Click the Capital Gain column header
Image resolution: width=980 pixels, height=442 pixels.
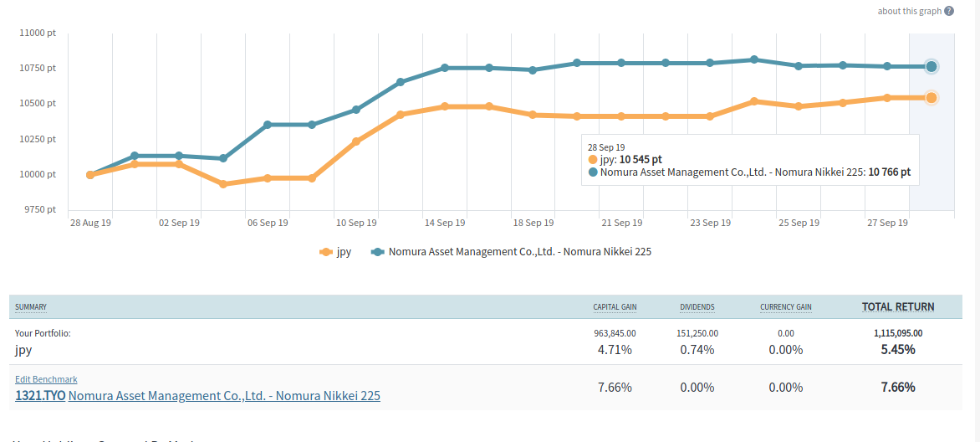tap(615, 307)
